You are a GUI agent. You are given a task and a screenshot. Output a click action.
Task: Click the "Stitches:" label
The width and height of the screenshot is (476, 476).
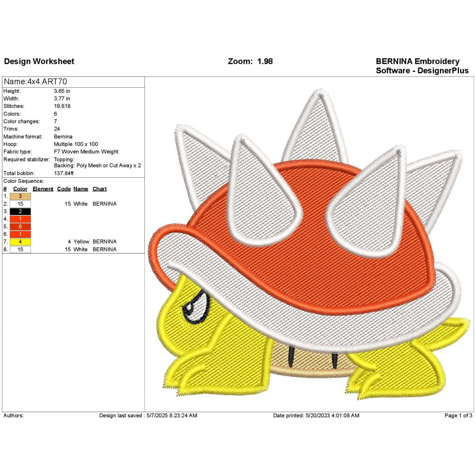coord(14,106)
